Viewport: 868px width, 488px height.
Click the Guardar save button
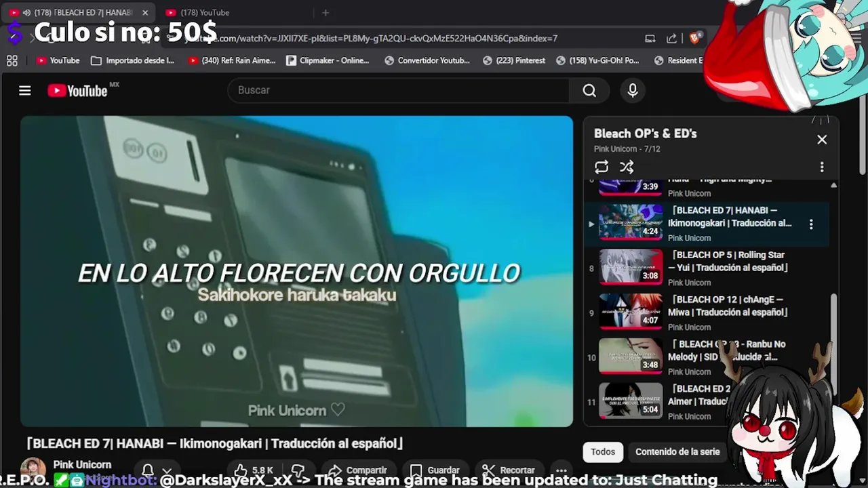pyautogui.click(x=435, y=470)
